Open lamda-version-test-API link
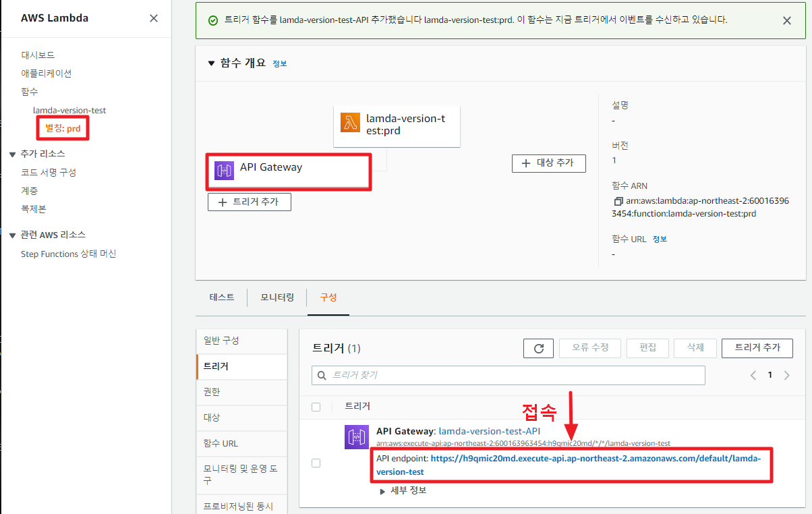 pyautogui.click(x=490, y=431)
